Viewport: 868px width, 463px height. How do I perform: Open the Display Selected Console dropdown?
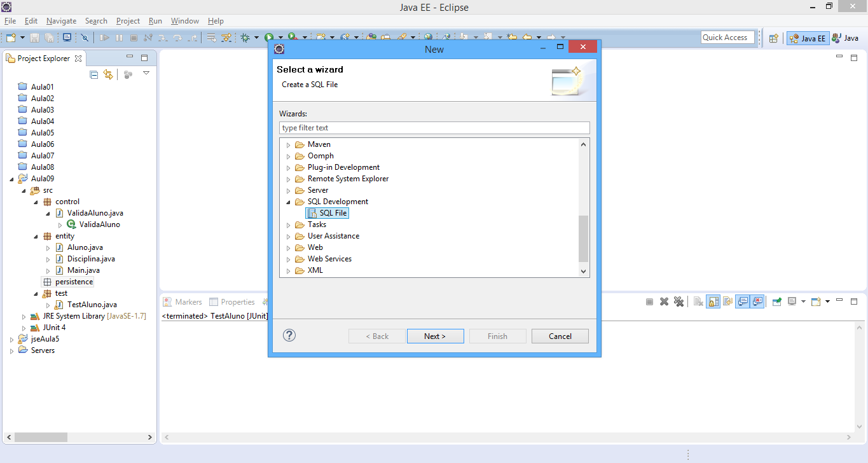click(803, 301)
